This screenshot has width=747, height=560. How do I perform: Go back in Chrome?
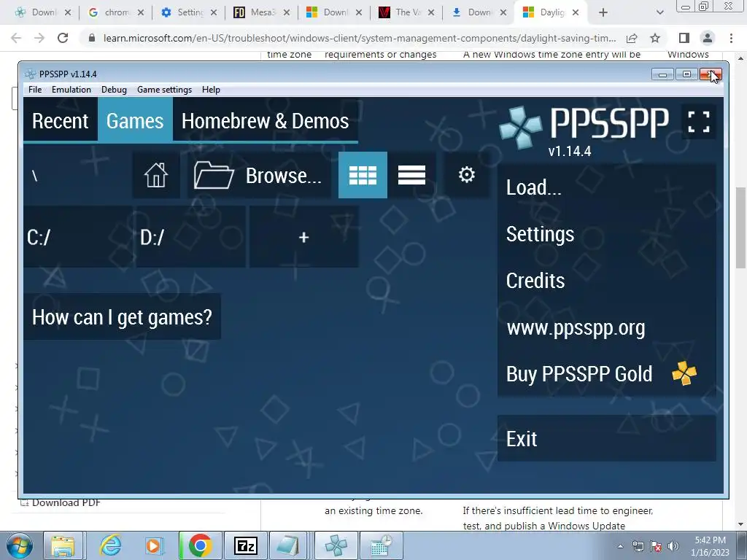(x=16, y=38)
